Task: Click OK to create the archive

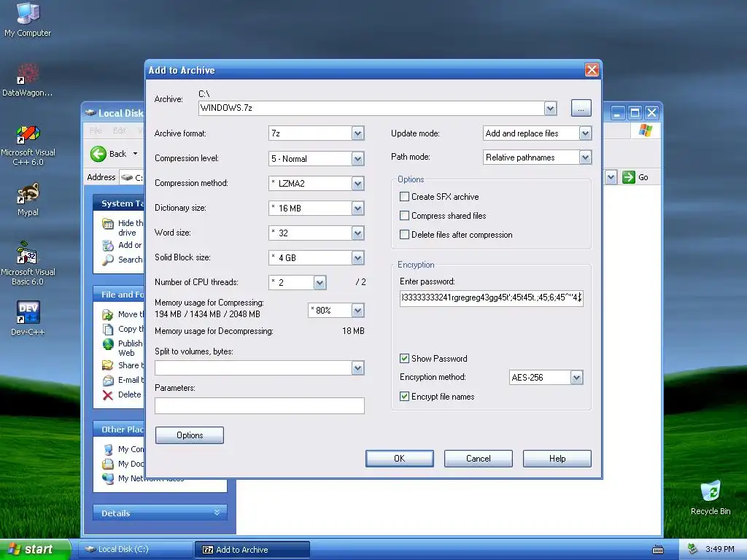Action: tap(400, 459)
